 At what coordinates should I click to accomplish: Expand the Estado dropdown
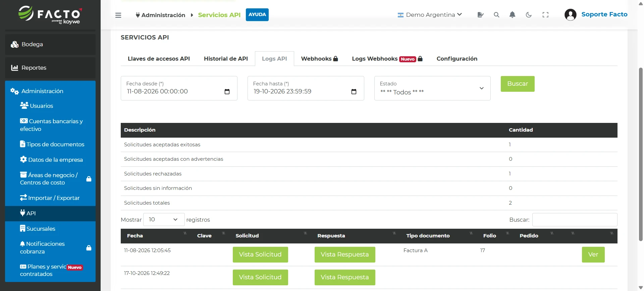click(432, 88)
